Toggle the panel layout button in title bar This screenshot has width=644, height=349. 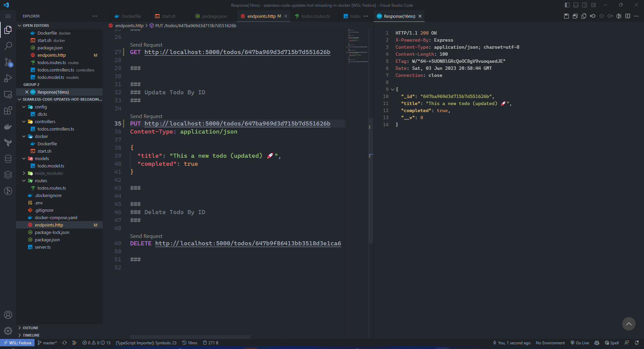click(576, 5)
